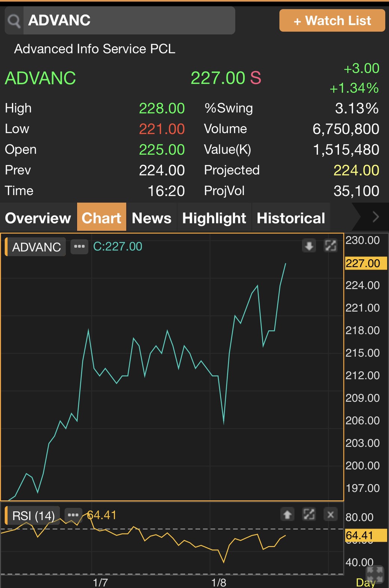Click the Time value 16:20
Image resolution: width=389 pixels, height=588 pixels.
point(166,191)
